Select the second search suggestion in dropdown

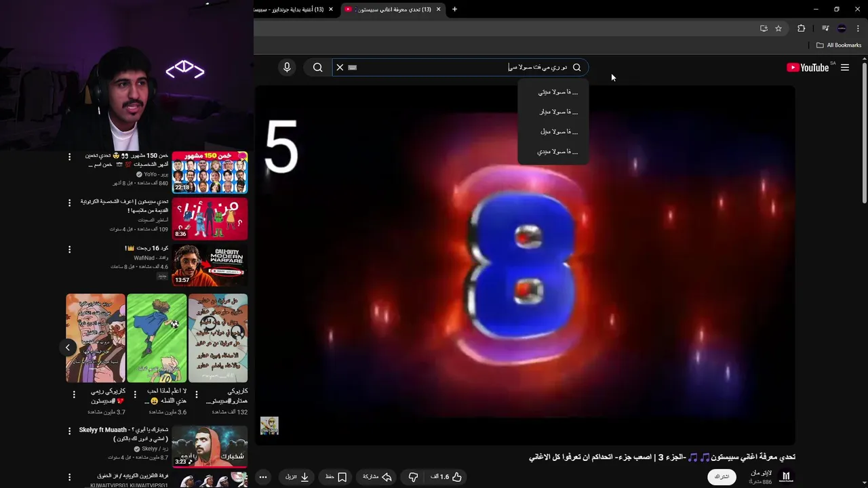point(553,112)
